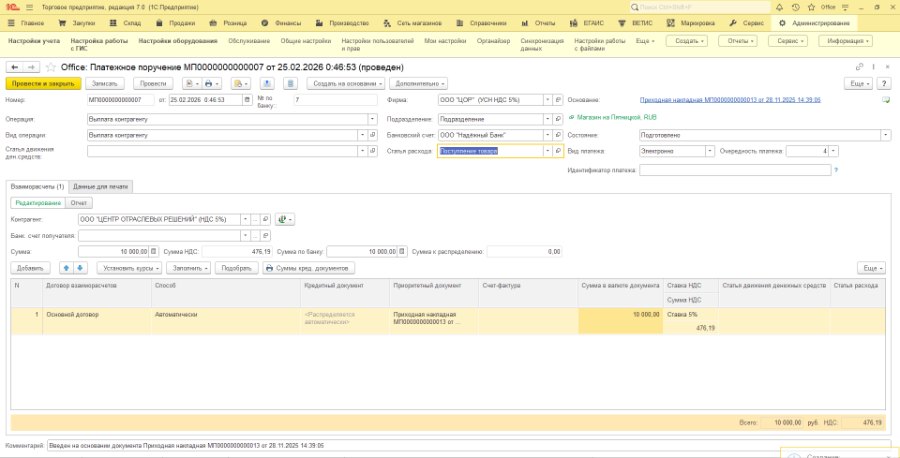Screen dimensions: 900x458
Task: Click Провести и закрыть button
Action: pos(44,84)
